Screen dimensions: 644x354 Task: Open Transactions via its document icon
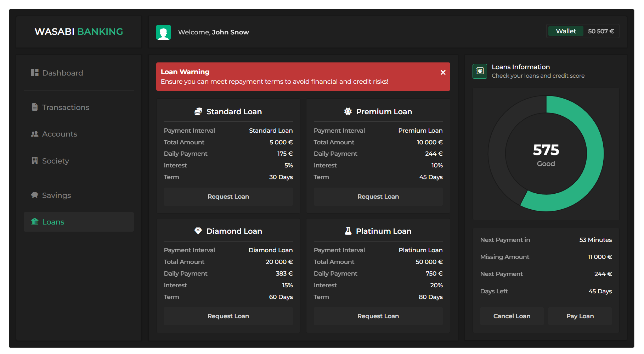click(x=35, y=107)
